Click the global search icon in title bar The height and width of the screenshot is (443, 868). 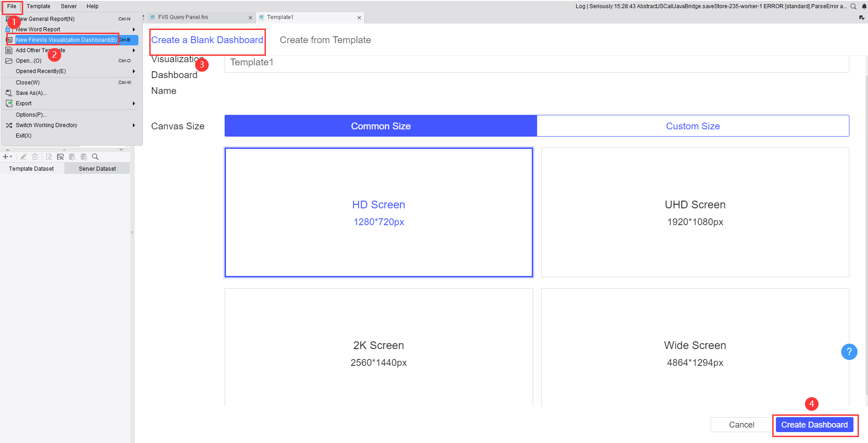click(854, 6)
